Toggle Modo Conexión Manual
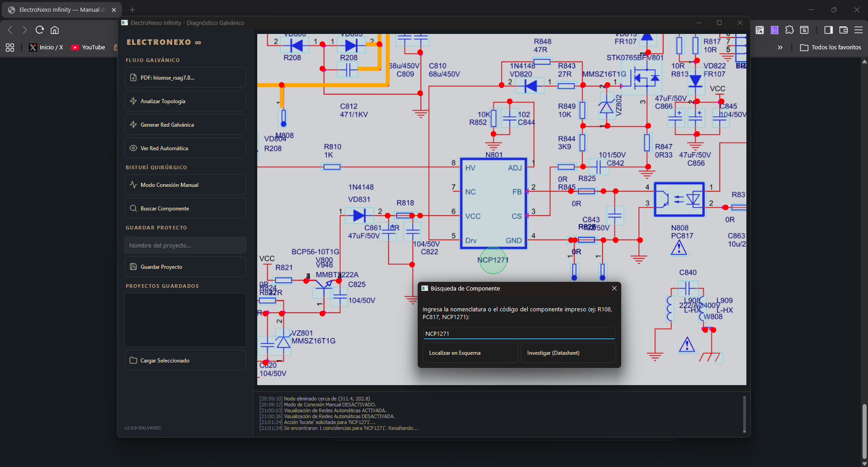This screenshot has height=467, width=868. point(185,185)
